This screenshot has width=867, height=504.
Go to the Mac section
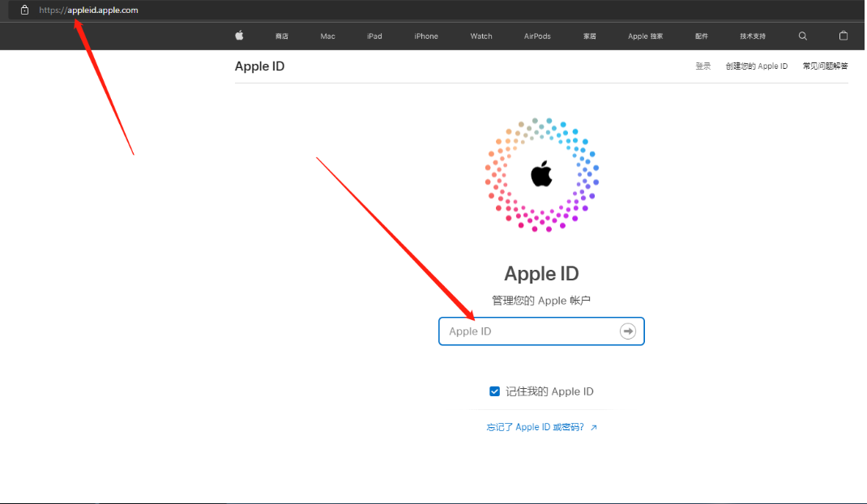coord(327,36)
